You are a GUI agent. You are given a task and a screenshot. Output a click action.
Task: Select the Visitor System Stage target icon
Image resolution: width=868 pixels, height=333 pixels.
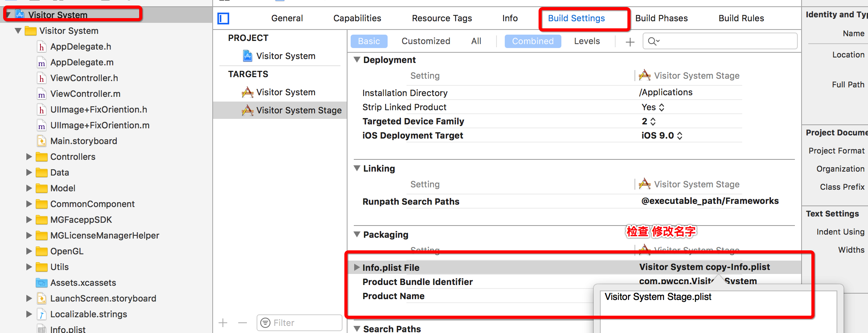pyautogui.click(x=247, y=111)
